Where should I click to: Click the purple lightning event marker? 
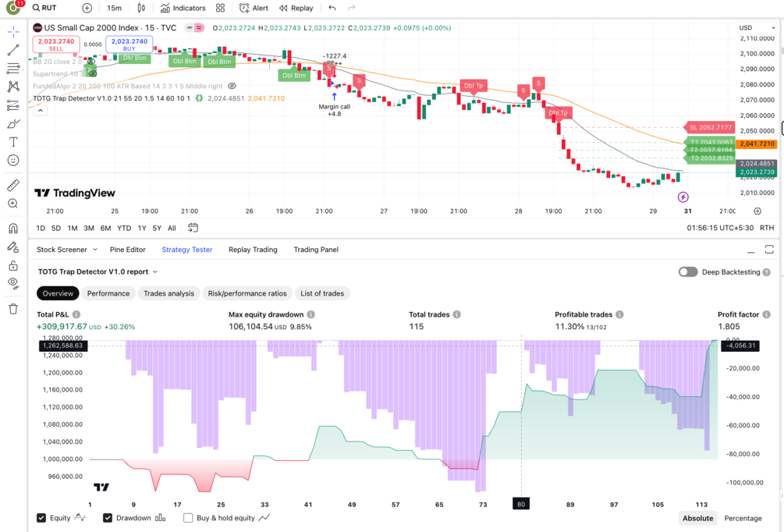[x=683, y=197]
